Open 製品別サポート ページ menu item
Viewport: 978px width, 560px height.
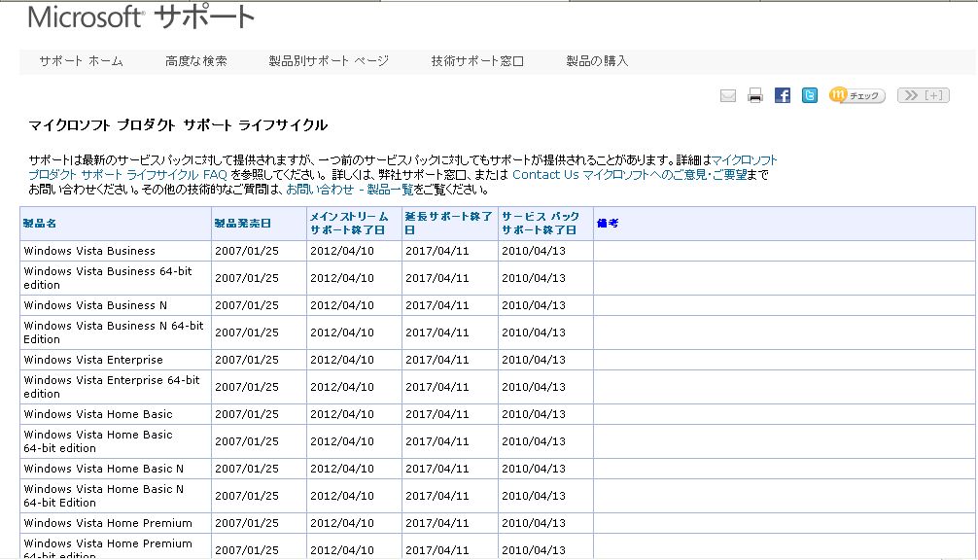point(329,61)
